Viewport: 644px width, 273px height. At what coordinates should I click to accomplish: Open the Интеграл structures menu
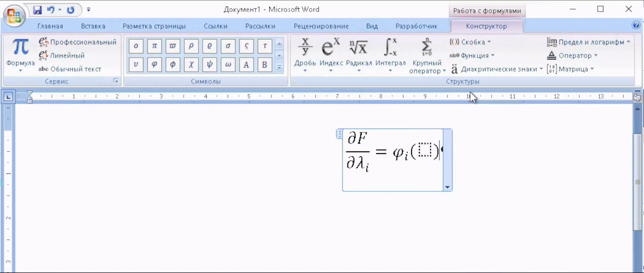click(x=390, y=55)
